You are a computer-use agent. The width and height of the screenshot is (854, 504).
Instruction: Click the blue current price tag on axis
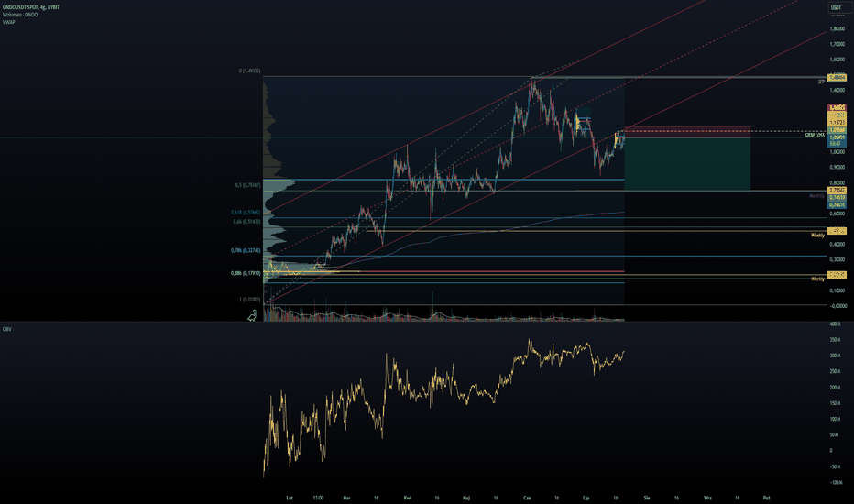pos(837,140)
